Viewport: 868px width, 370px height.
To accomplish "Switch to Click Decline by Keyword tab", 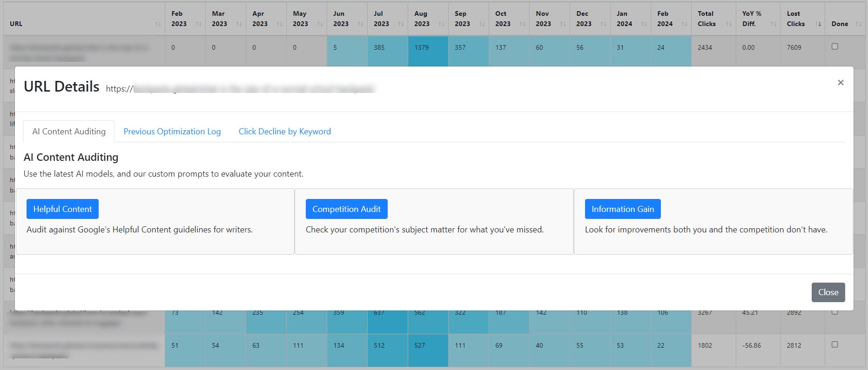I will [x=285, y=132].
